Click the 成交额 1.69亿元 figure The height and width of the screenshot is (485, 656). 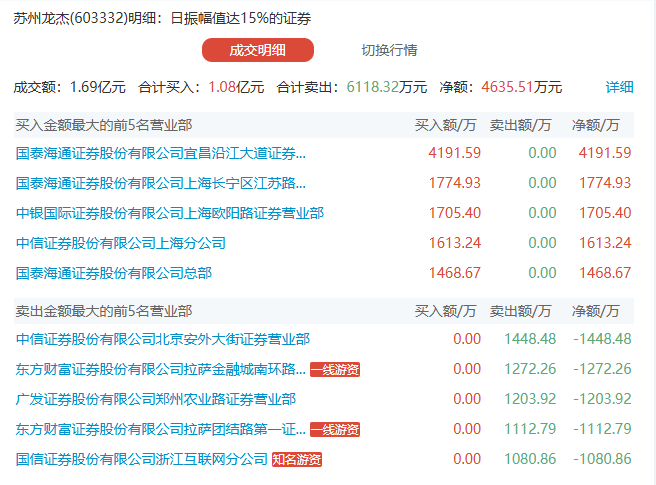pos(97,87)
